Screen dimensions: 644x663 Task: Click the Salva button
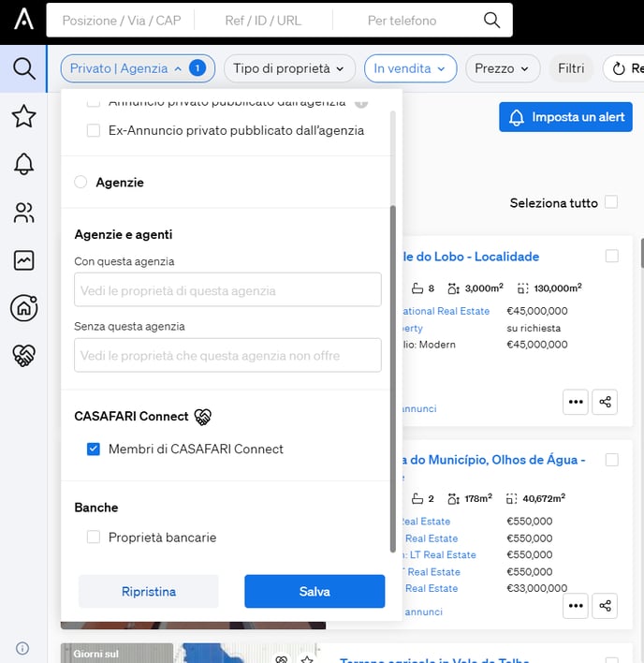[x=315, y=591]
